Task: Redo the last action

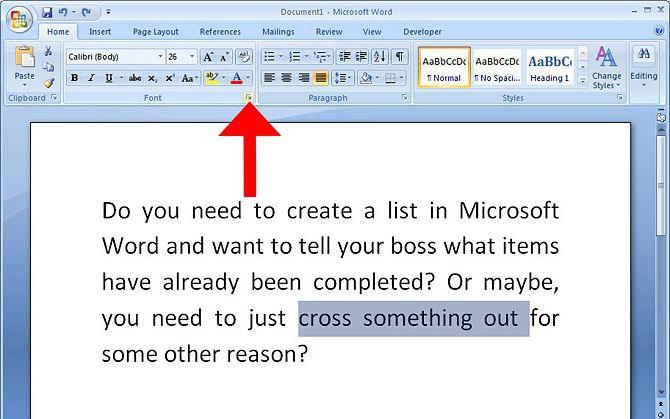Action: click(x=87, y=13)
